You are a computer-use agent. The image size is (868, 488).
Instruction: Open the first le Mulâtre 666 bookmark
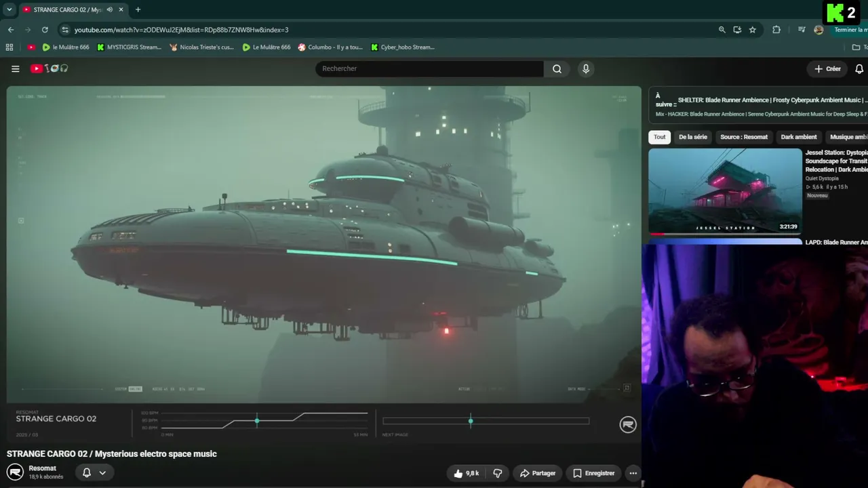66,47
